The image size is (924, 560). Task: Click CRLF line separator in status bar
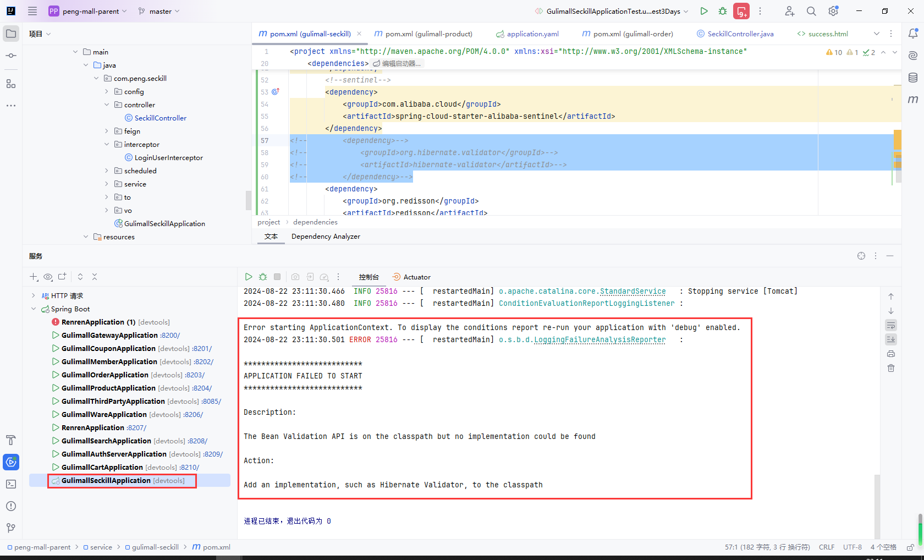pyautogui.click(x=827, y=547)
